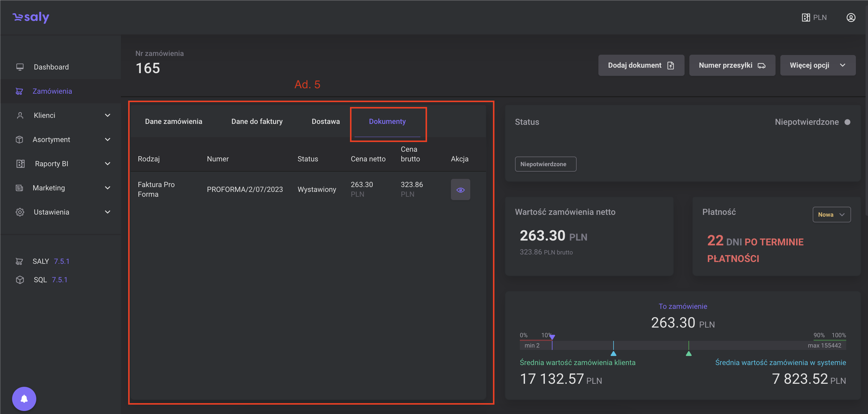Click Dodaj dokument button
Image resolution: width=868 pixels, height=414 pixels.
641,65
